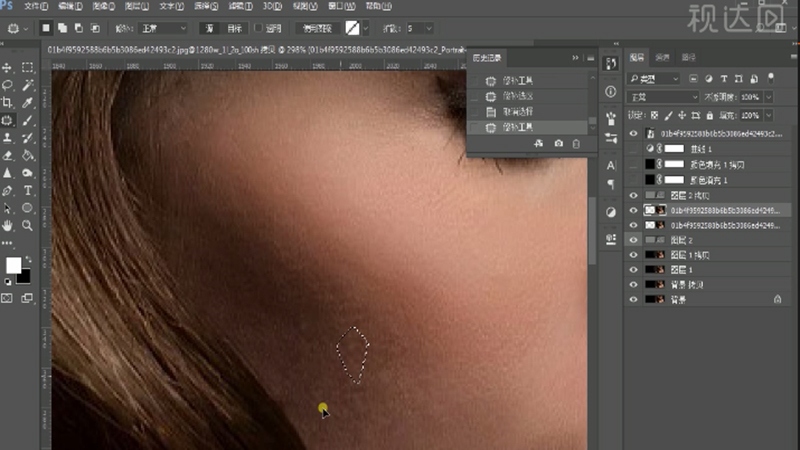Screen dimensions: 800x450
Task: Select the Crop tool
Action: (7, 103)
